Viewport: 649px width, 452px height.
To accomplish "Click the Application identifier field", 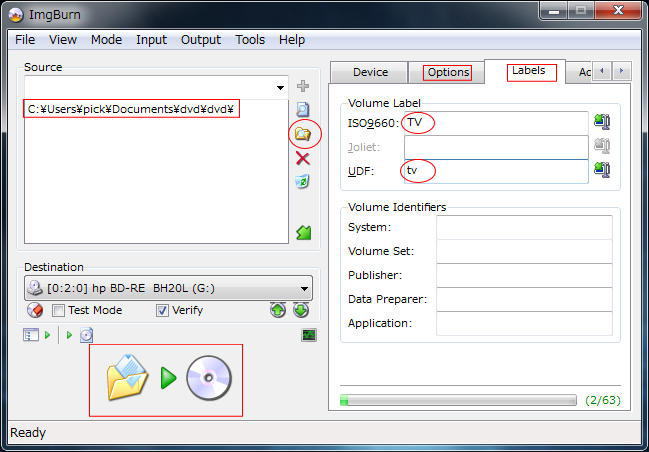I will (524, 323).
